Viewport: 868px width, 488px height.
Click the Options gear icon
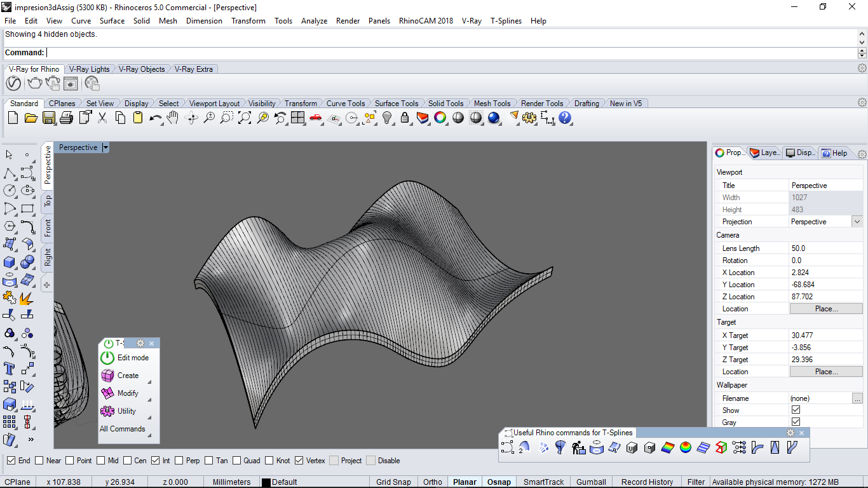tap(529, 118)
